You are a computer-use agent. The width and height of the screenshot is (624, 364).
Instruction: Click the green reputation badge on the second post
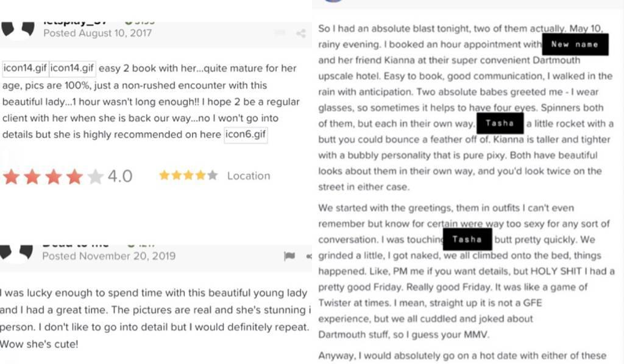point(129,244)
